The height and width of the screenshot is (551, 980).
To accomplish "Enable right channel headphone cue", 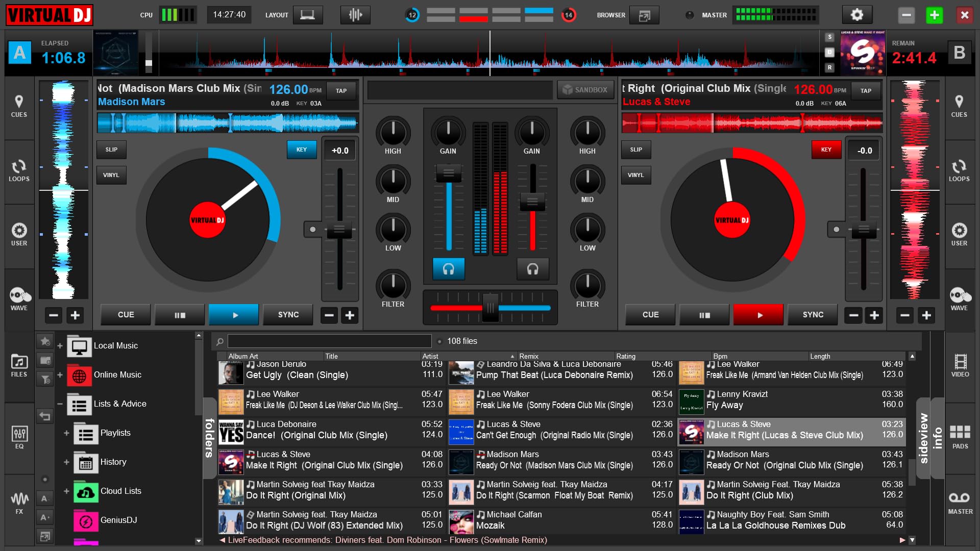I will [x=532, y=269].
